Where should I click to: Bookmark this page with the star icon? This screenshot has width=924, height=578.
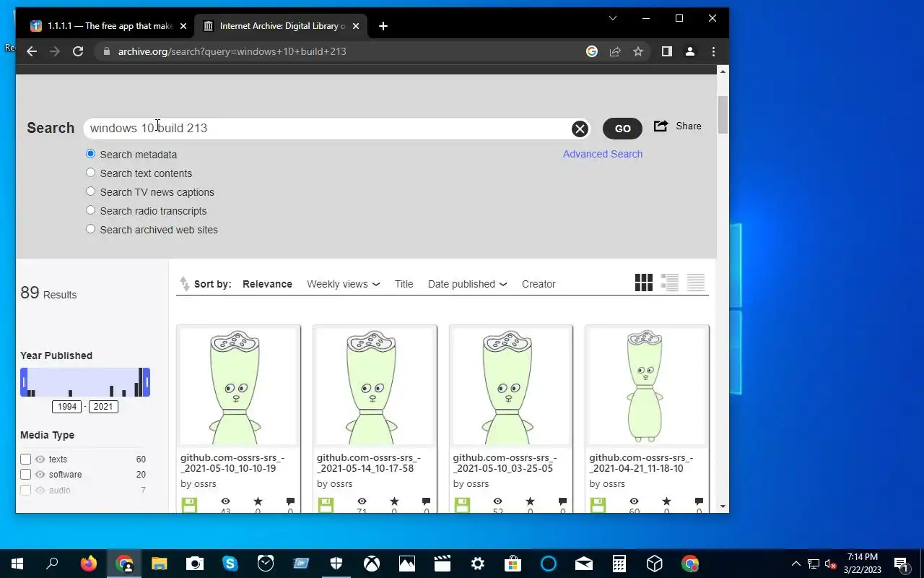tap(638, 51)
